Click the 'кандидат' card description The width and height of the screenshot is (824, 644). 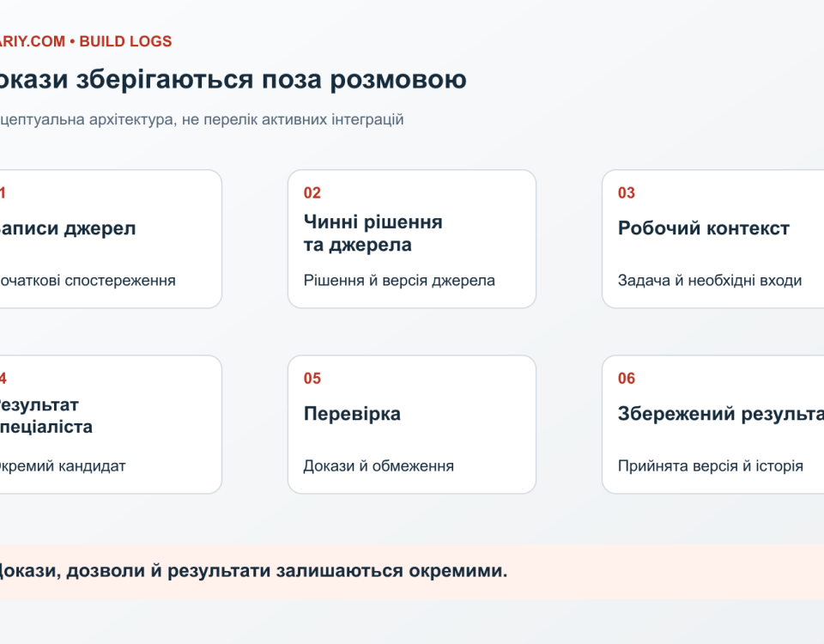63,466
